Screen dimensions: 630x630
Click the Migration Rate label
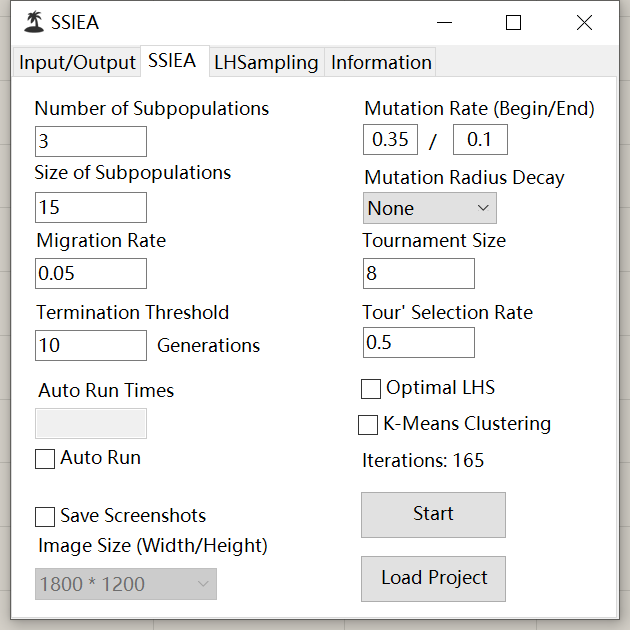pos(101,241)
